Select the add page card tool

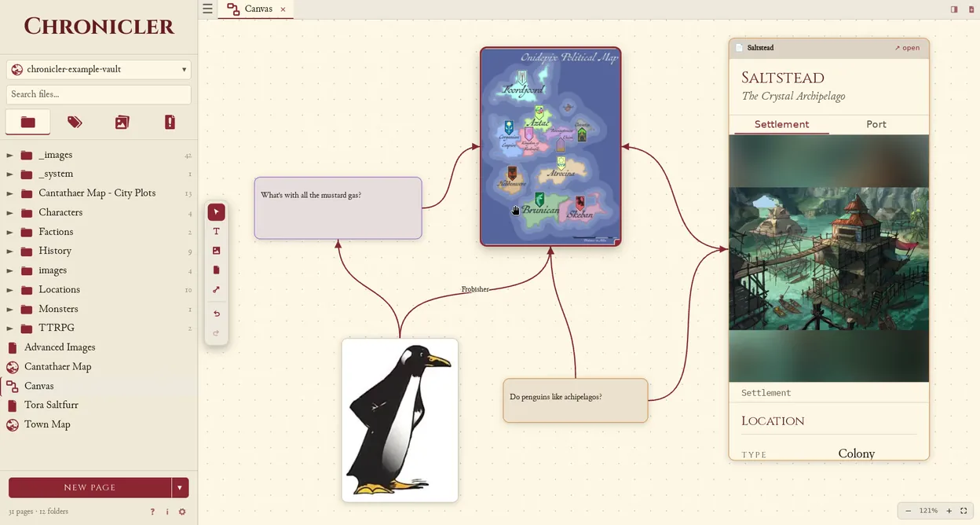[x=216, y=270]
